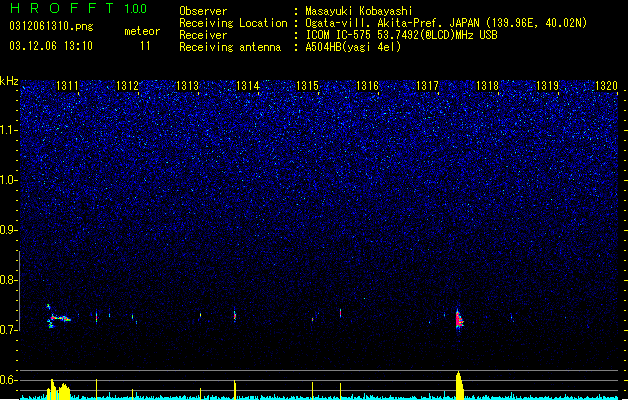Click the 1314 time axis label
The height and width of the screenshot is (400, 629).
click(248, 86)
